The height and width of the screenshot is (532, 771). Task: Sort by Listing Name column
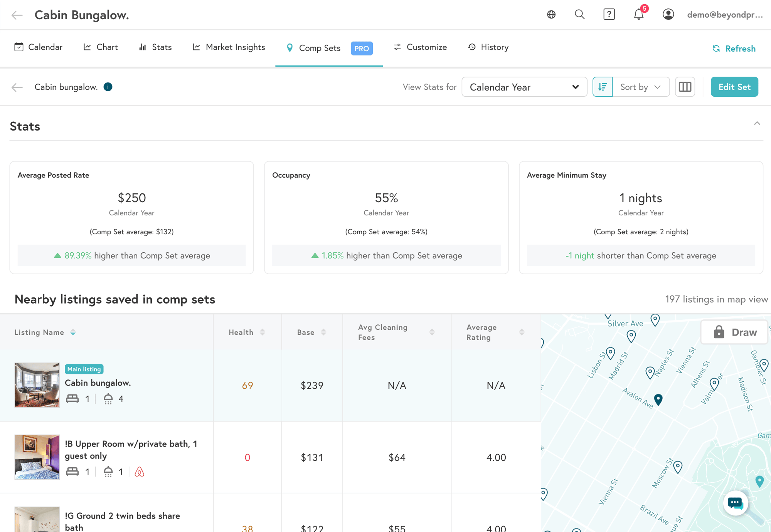(x=73, y=332)
